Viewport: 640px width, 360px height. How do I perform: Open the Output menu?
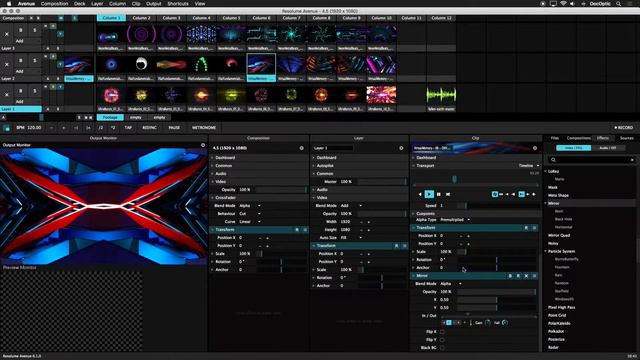pyautogui.click(x=154, y=4)
